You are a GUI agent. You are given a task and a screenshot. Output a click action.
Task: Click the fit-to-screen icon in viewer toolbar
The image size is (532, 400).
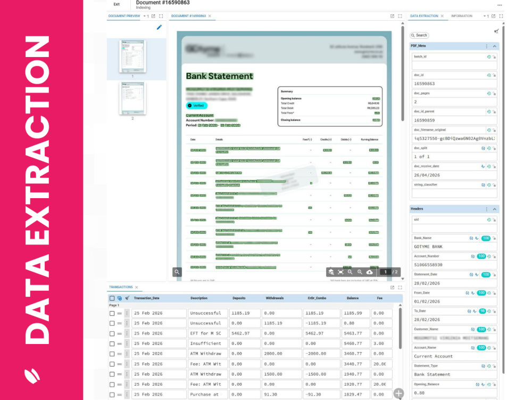(x=340, y=272)
